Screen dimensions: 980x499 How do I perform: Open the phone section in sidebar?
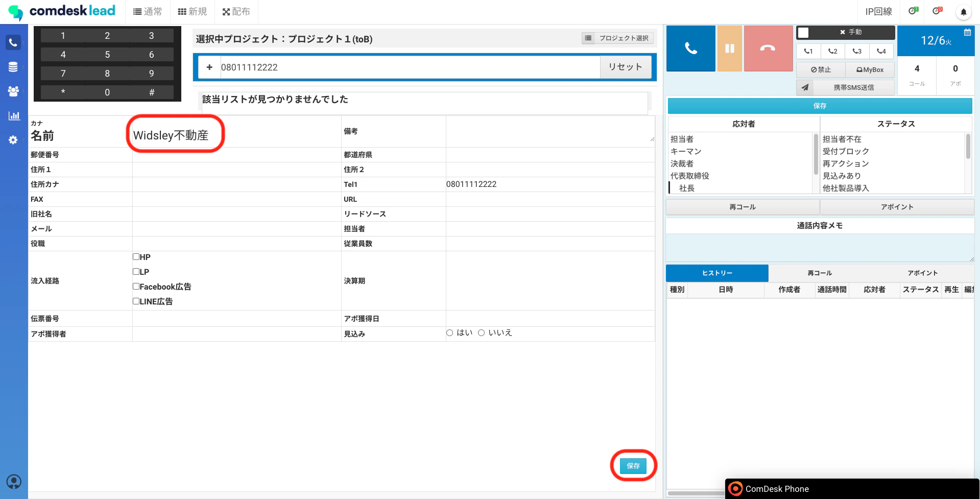pos(13,42)
